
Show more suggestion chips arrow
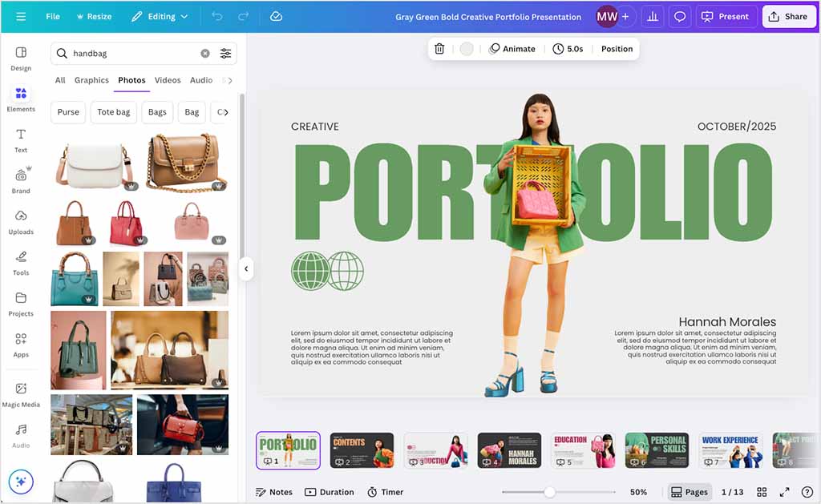click(x=225, y=112)
